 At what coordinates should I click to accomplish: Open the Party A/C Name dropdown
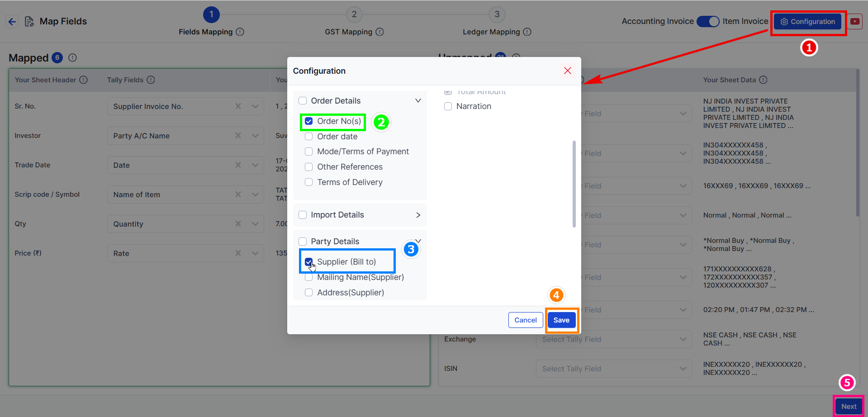pos(255,136)
